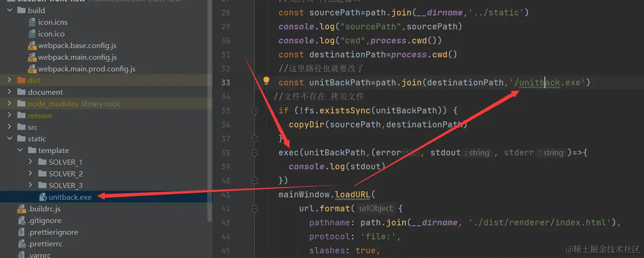Viewport: 644px width, 258px height.
Task: Select the static folder label
Action: 37,139
